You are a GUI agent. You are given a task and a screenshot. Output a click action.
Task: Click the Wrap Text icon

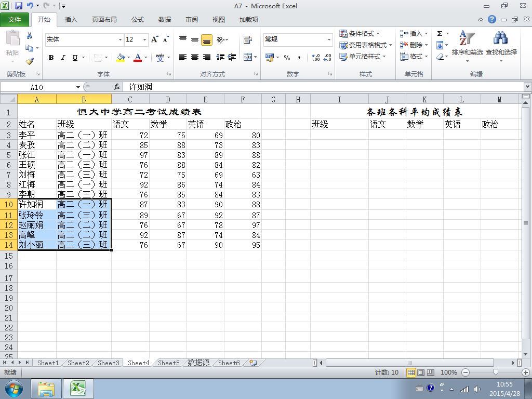pyautogui.click(x=248, y=39)
